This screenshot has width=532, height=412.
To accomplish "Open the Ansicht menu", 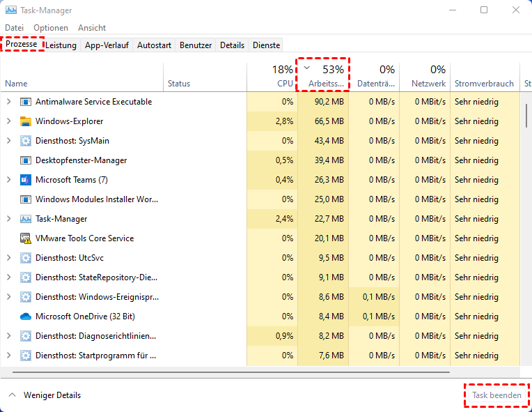I will [92, 28].
